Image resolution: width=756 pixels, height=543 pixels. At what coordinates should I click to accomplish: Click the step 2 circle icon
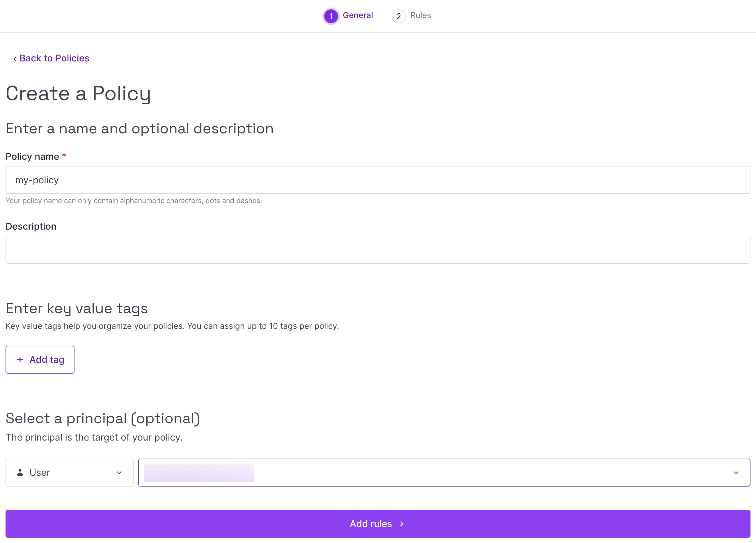tap(398, 16)
